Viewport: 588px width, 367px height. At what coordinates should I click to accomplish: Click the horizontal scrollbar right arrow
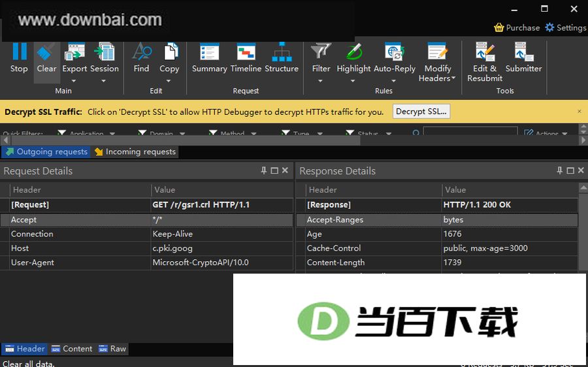click(583, 140)
